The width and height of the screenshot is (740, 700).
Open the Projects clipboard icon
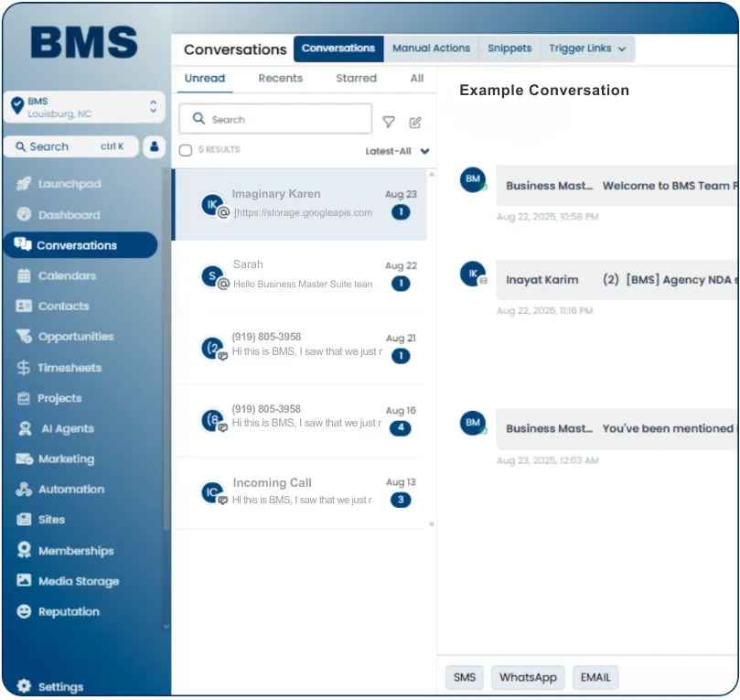coord(23,398)
